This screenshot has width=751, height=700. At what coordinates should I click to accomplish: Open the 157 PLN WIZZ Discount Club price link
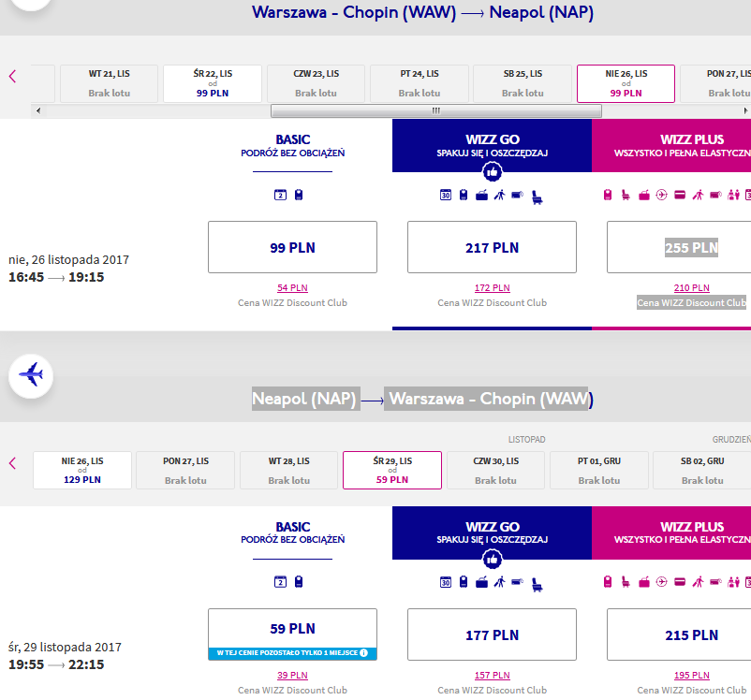point(492,675)
